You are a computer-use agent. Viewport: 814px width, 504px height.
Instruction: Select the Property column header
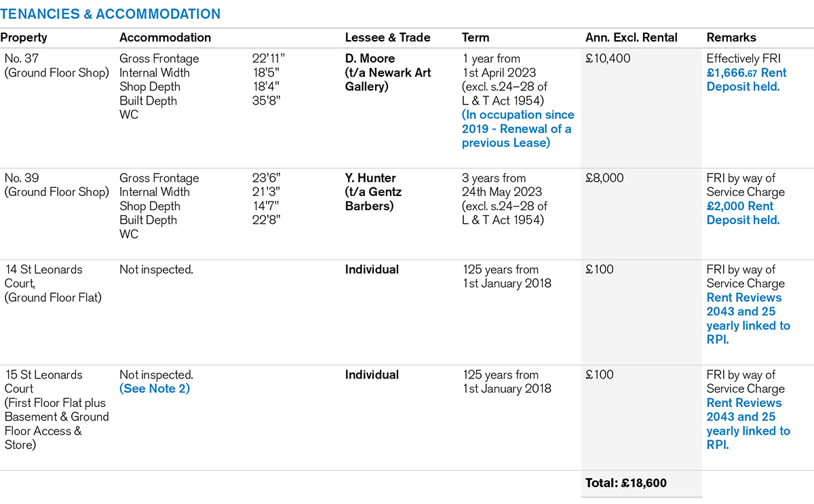pos(24,38)
